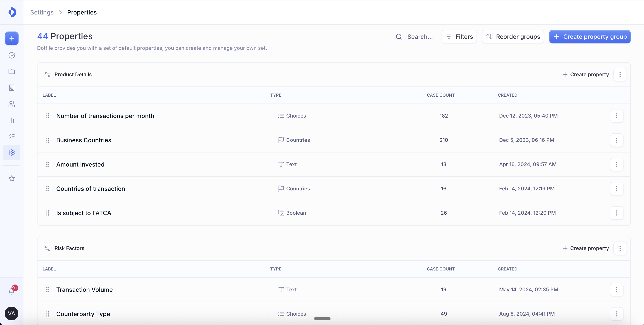Open the analytics bar chart icon
Screen dimensions: 644x325
coord(12,120)
